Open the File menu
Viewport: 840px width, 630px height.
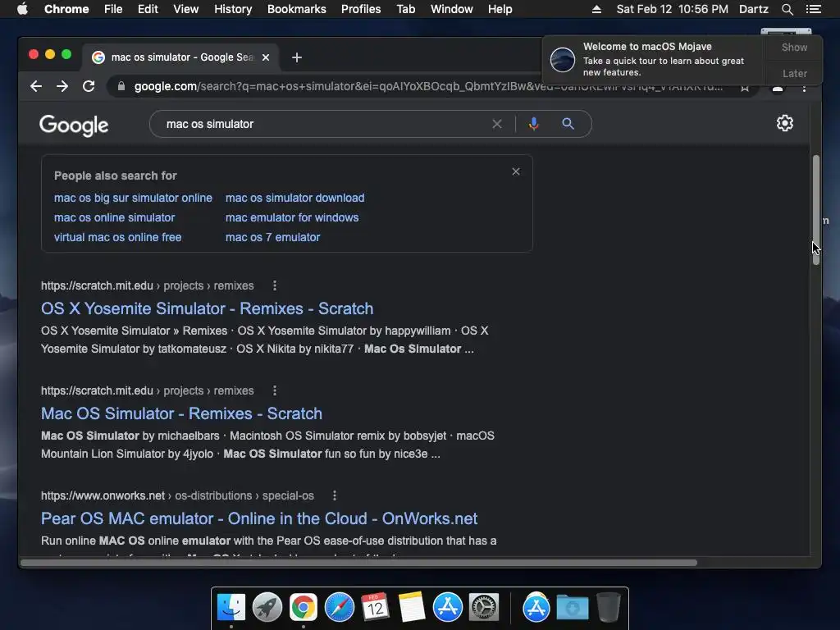(x=113, y=9)
